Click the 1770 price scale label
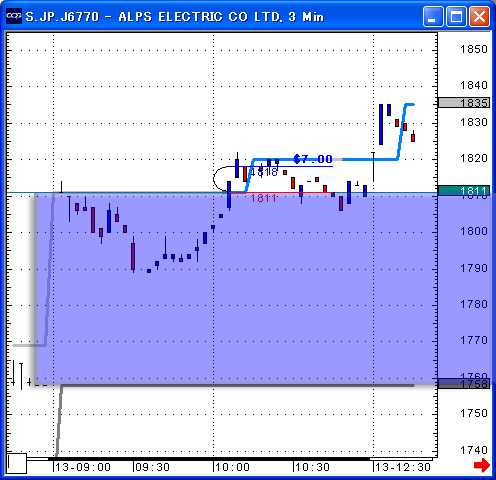496x480 pixels. (x=474, y=340)
